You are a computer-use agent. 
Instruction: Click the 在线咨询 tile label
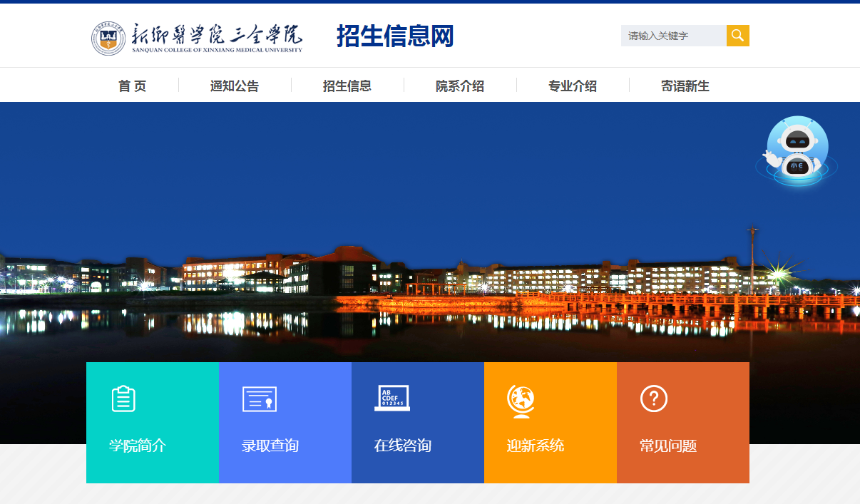[x=403, y=446]
